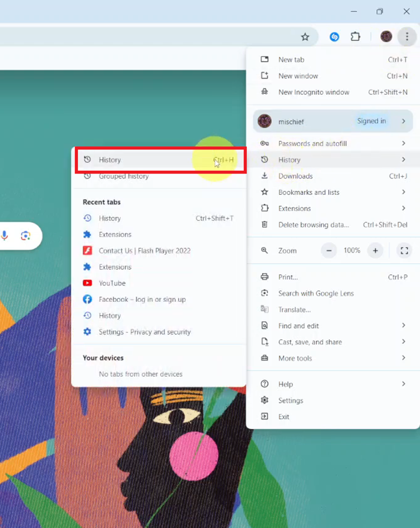420x528 pixels.
Task: Search by voice microphone icon
Action: (4, 235)
